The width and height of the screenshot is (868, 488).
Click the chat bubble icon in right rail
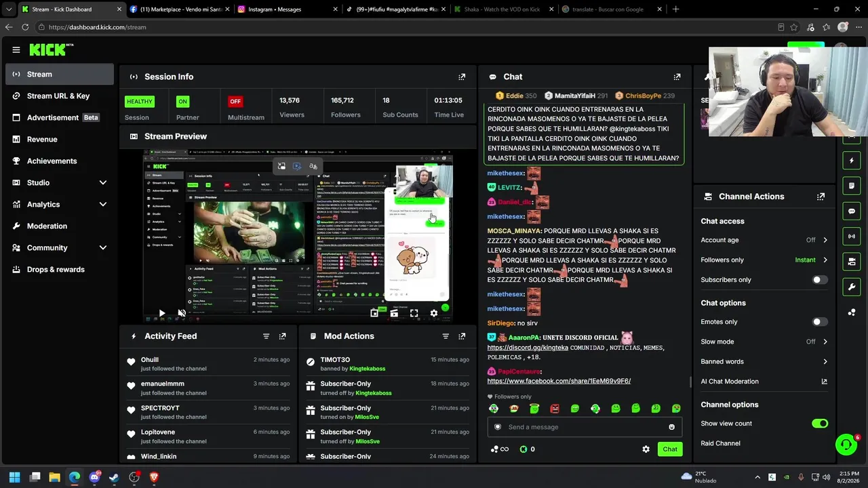point(852,211)
